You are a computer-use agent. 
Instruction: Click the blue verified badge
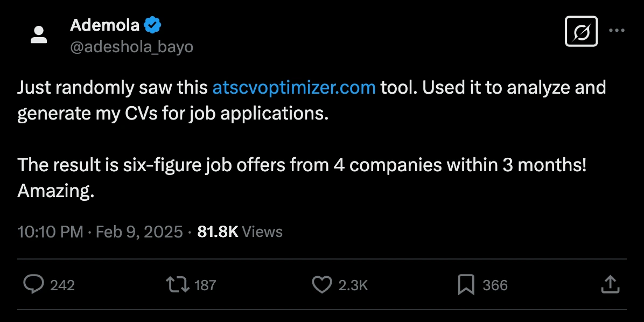click(x=152, y=25)
